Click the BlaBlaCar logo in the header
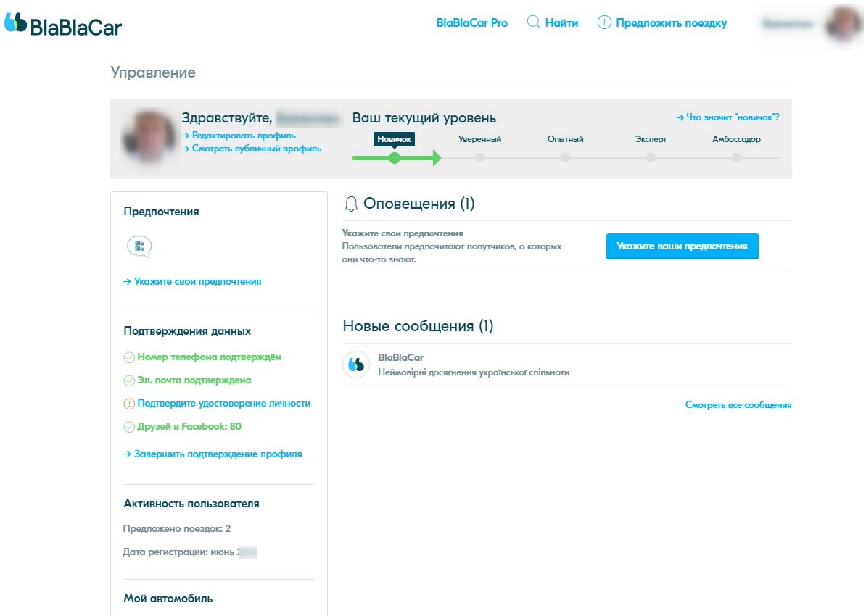This screenshot has height=616, width=866. point(63,25)
